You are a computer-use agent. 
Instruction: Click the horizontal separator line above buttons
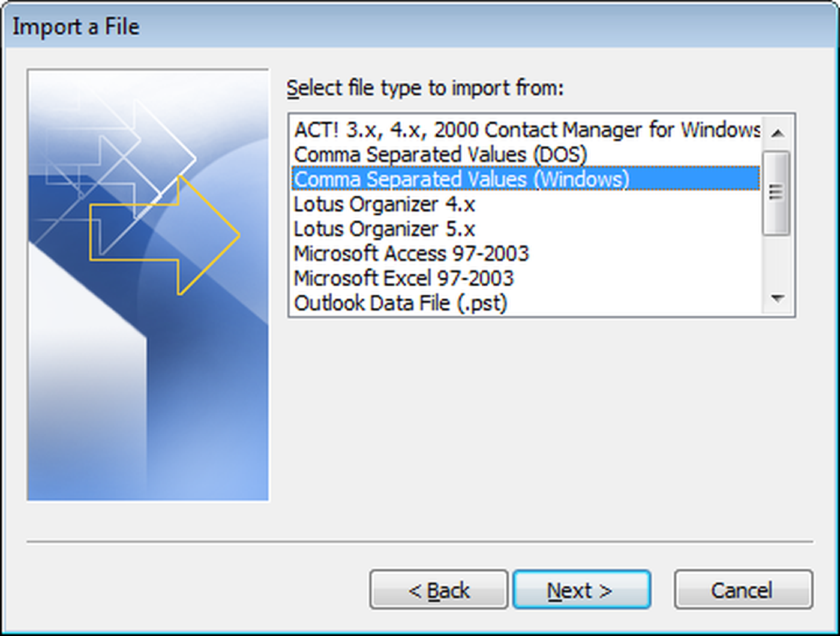point(420,542)
